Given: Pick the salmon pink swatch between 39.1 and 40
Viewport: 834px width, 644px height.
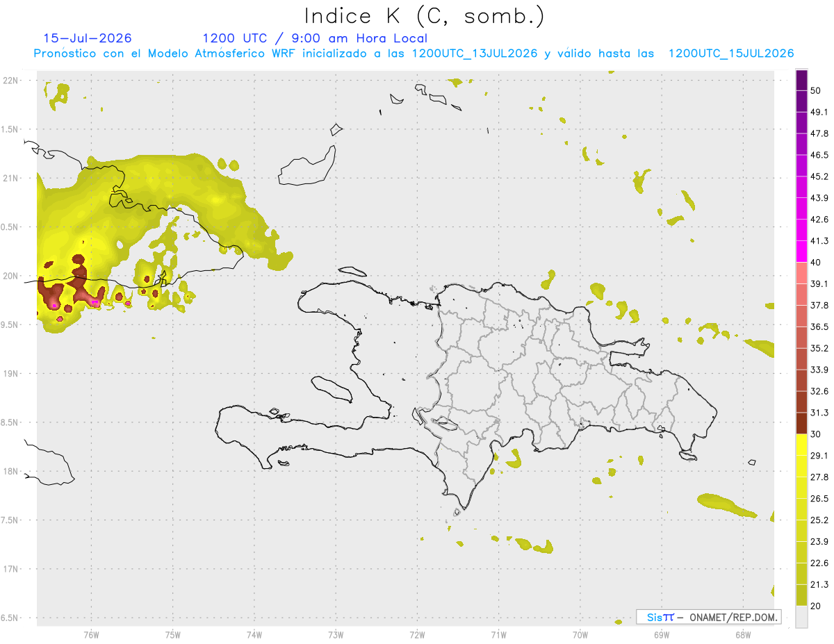Looking at the screenshot, I should point(801,273).
